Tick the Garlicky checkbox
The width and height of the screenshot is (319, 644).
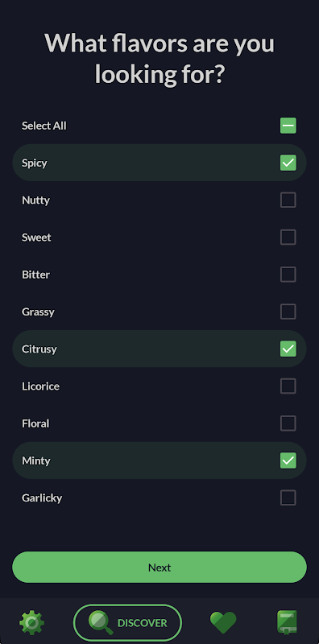tap(288, 497)
